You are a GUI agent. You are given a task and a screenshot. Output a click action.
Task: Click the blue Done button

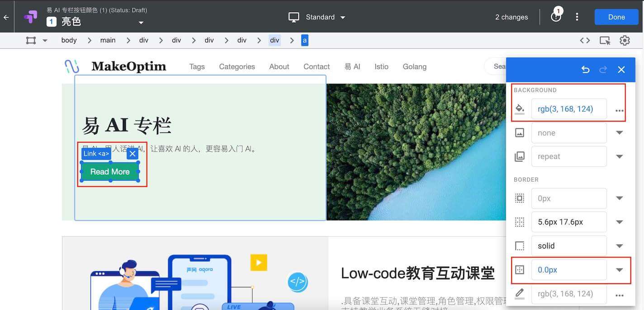tap(616, 17)
